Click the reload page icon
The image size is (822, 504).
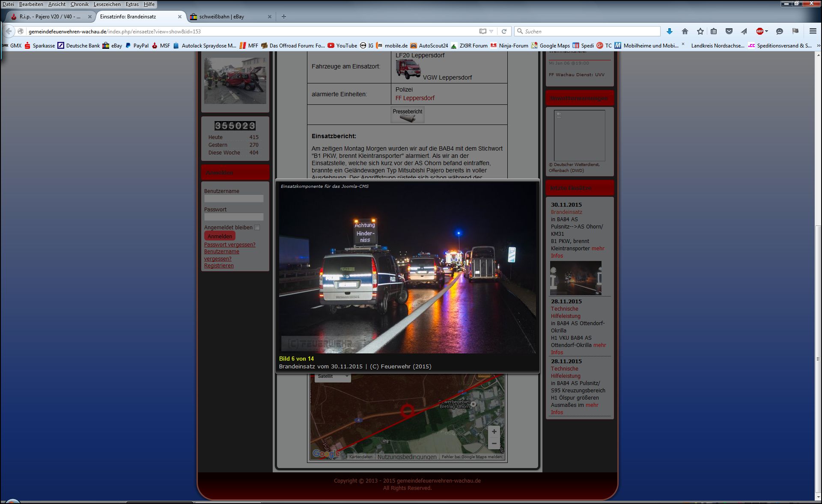point(504,31)
